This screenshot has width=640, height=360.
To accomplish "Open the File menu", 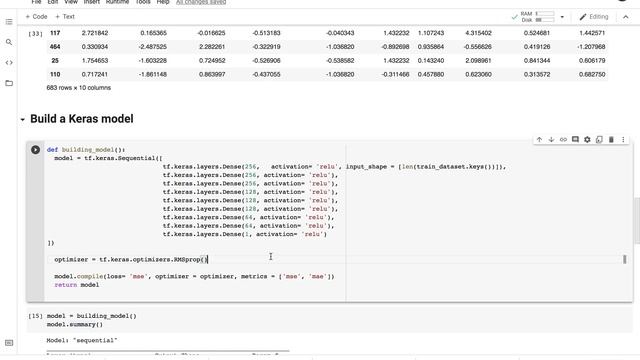I will tap(36, 2).
